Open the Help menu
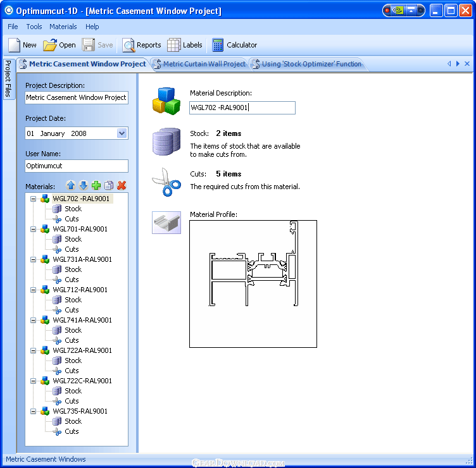Viewport: 476px width, 468px height. [92, 27]
